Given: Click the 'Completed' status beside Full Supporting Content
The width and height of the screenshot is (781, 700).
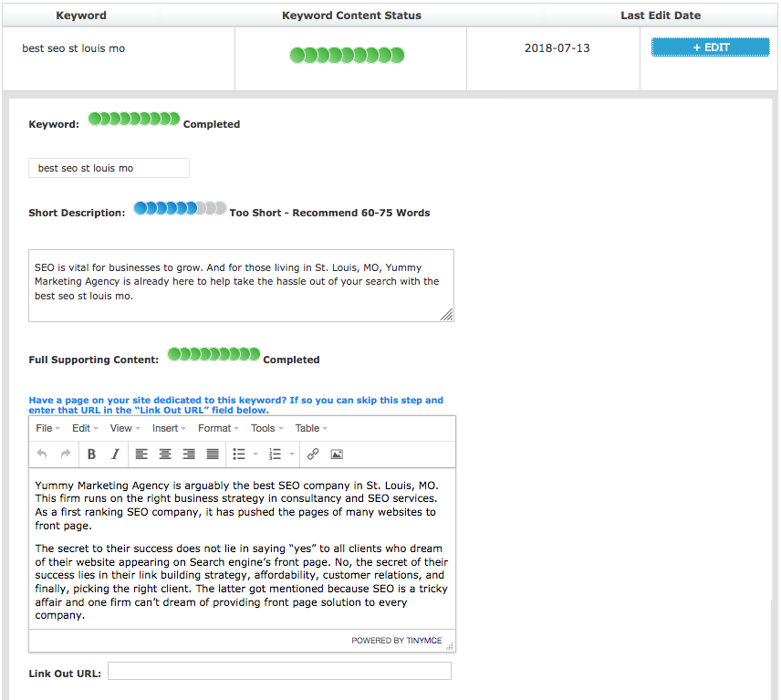Looking at the screenshot, I should tap(291, 360).
